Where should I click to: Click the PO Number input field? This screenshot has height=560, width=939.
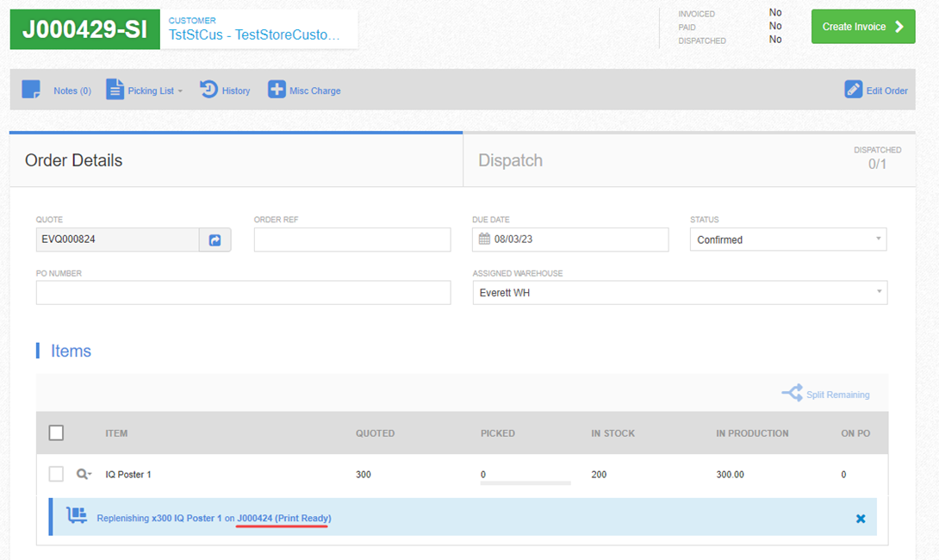coord(243,293)
